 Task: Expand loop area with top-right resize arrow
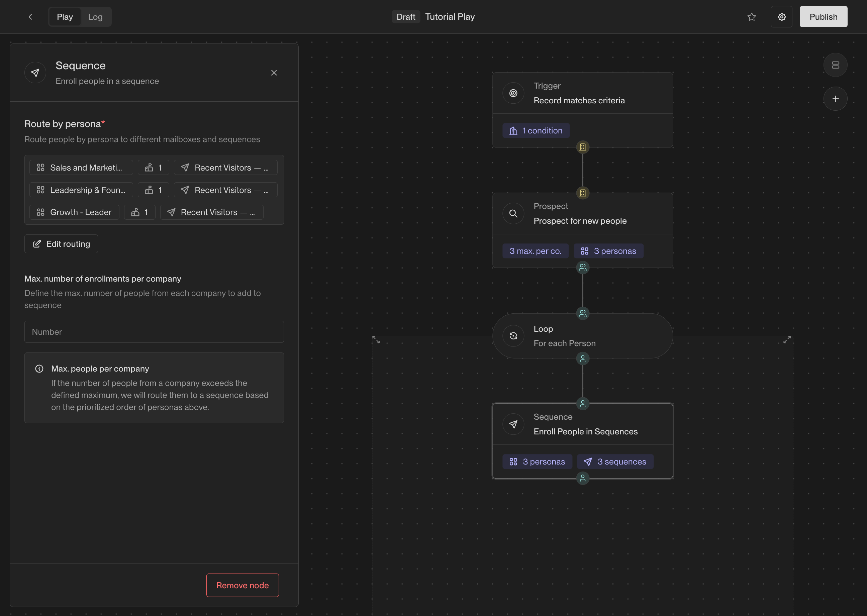[x=787, y=339]
